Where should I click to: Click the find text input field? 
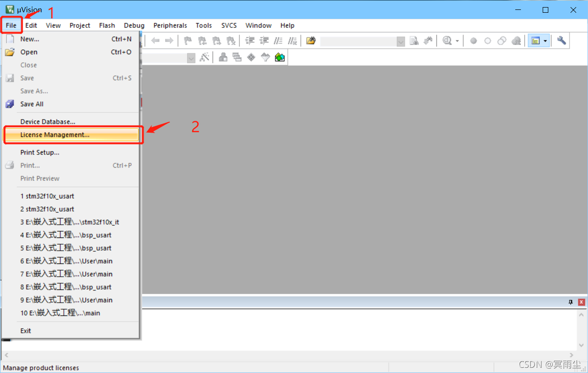(358, 42)
